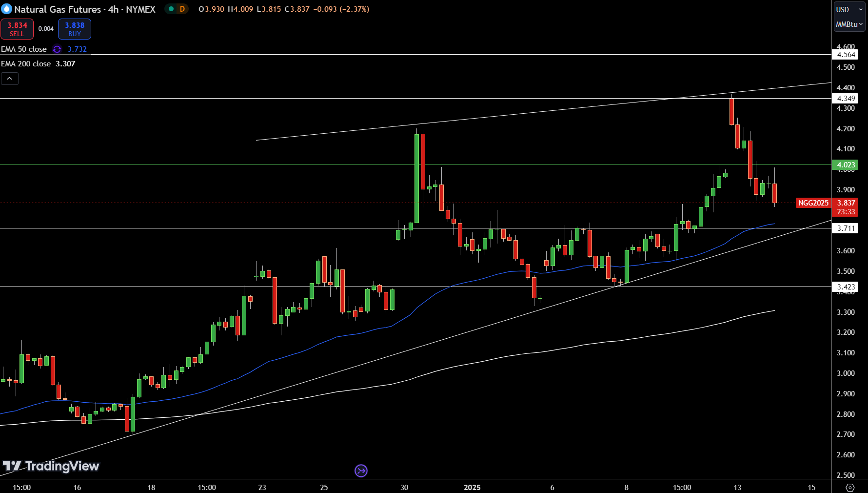Viewport: 868px width, 493px height.
Task: Click the 3.838 BUY button
Action: click(x=75, y=29)
